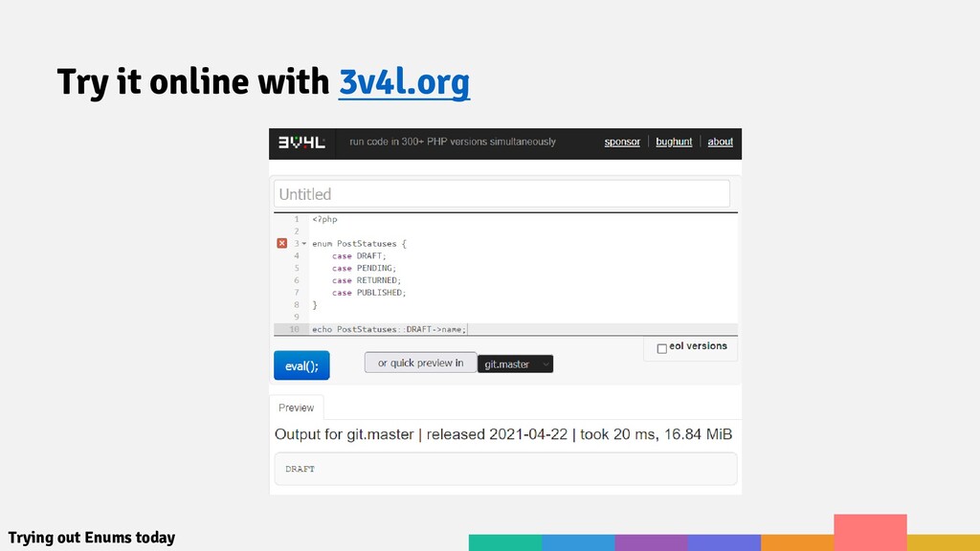Click the 'Trying out Enums today' footer text
This screenshot has width=980, height=551.
[91, 538]
